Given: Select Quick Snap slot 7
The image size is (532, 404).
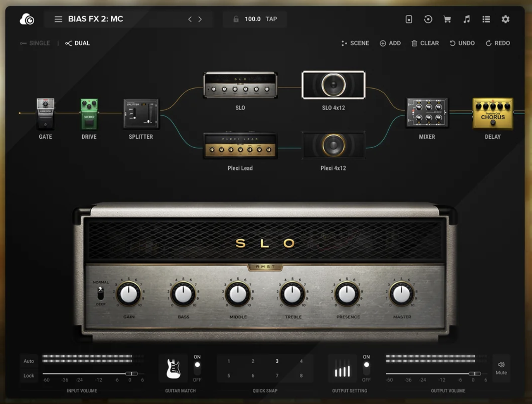Looking at the screenshot, I should tap(277, 376).
